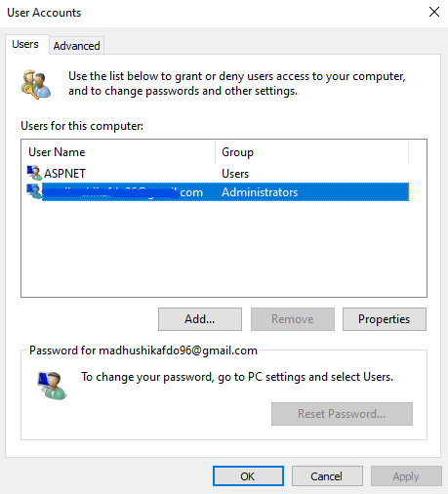Sort by the User Name column header
Image resolution: width=448 pixels, height=494 pixels.
pos(118,152)
